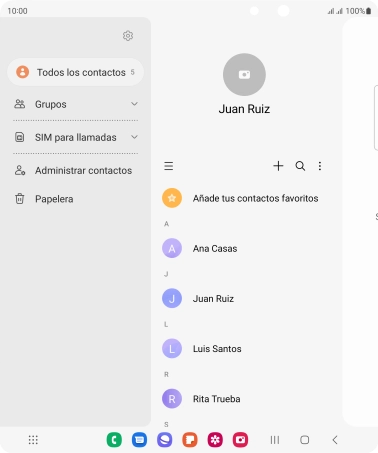Collapse drawer with the hamburger menu icon
Screen dimensions: 378x453
169,166
